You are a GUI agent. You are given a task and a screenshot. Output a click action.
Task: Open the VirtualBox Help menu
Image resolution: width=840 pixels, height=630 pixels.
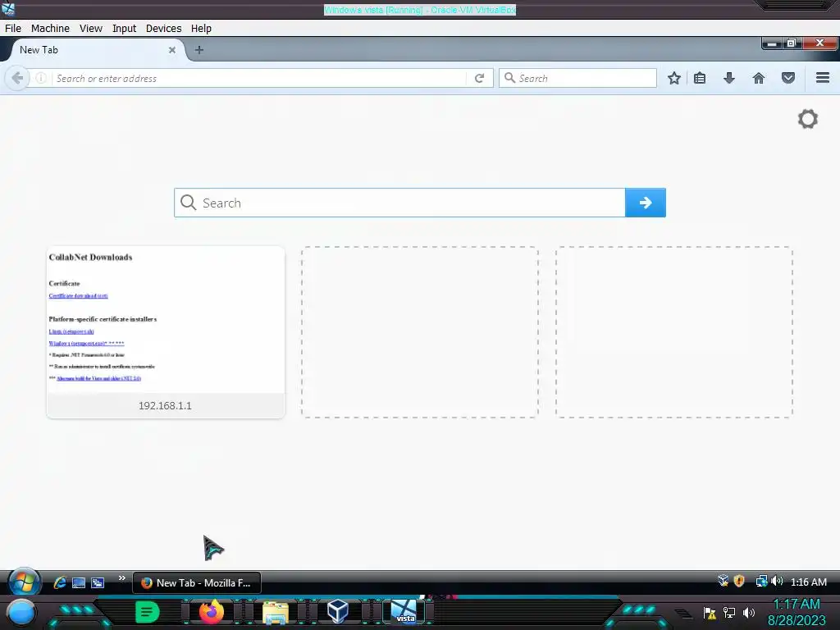[x=202, y=29]
